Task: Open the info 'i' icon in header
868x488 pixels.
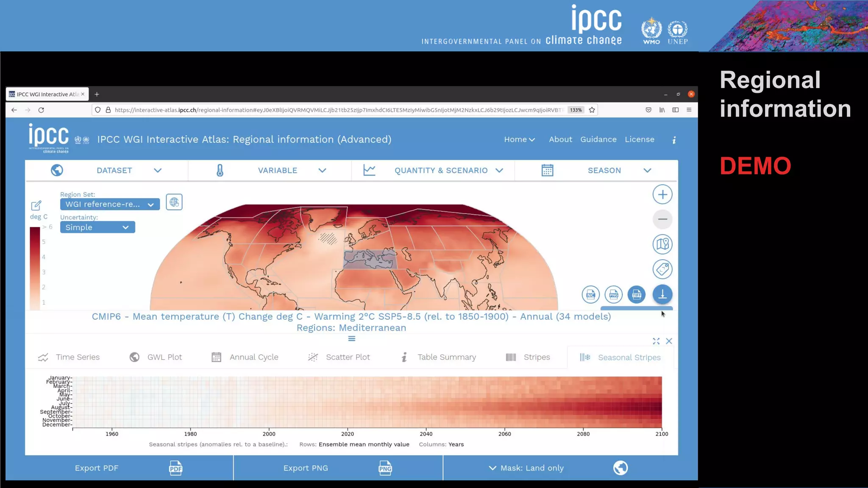Action: pos(674,140)
